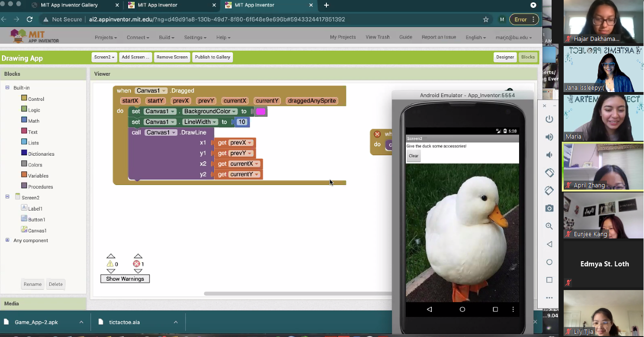Select Button1 in the component tree
The height and width of the screenshot is (337, 644).
click(x=37, y=219)
